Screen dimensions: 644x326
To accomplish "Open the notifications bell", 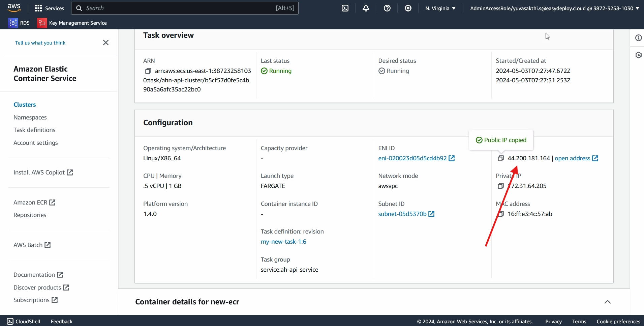I will [x=366, y=8].
